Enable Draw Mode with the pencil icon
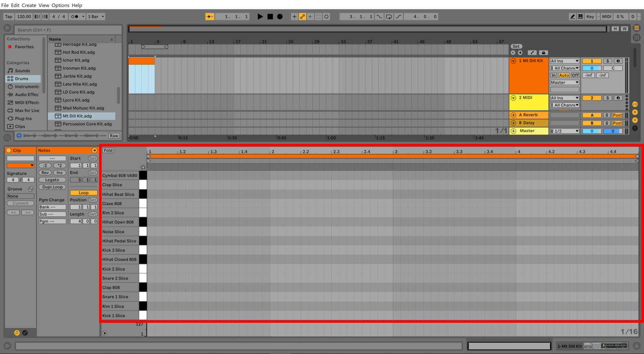Viewport: 644px width, 354px height. pyautogui.click(x=573, y=16)
